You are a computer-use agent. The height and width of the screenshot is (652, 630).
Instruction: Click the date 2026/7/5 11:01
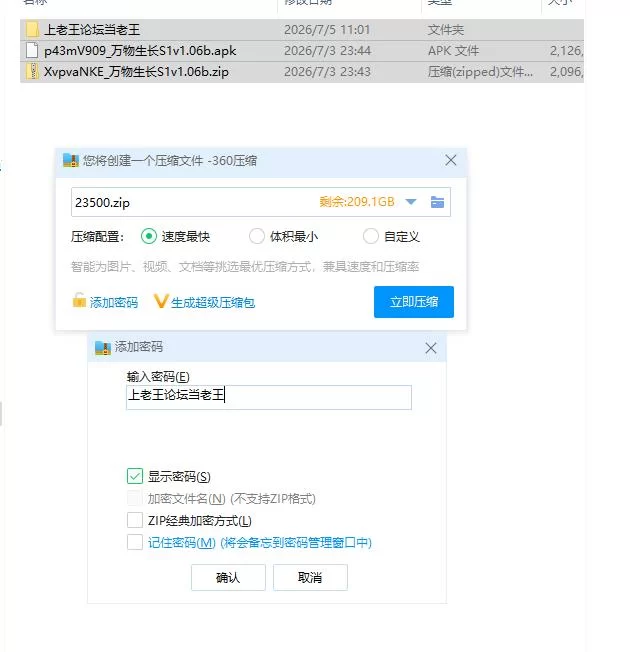[x=327, y=30]
